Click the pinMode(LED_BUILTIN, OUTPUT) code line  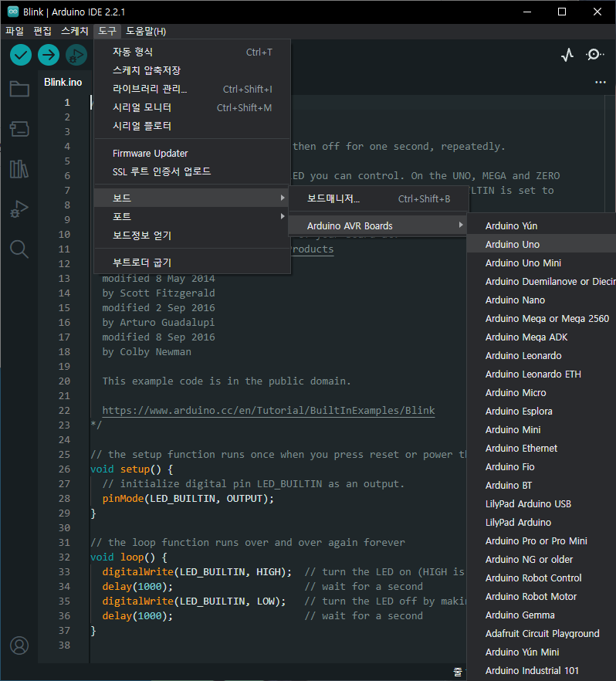188,499
